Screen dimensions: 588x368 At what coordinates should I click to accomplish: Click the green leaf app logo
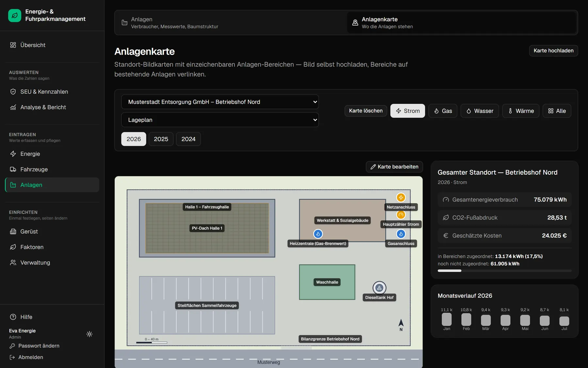click(15, 15)
